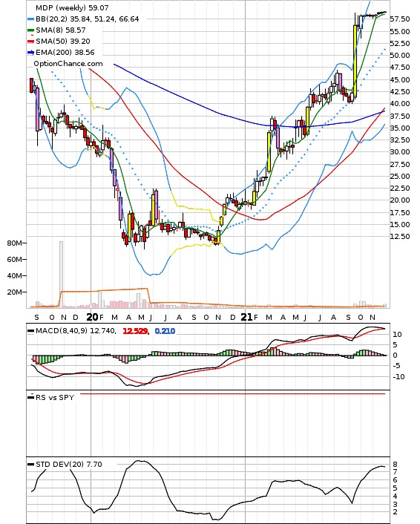
Task: Click the blue MACD histogram value 0.210
Action: pos(165,331)
